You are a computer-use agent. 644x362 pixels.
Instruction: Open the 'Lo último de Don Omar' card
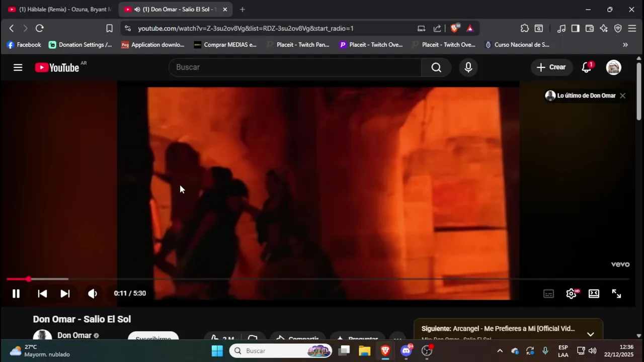581,96
